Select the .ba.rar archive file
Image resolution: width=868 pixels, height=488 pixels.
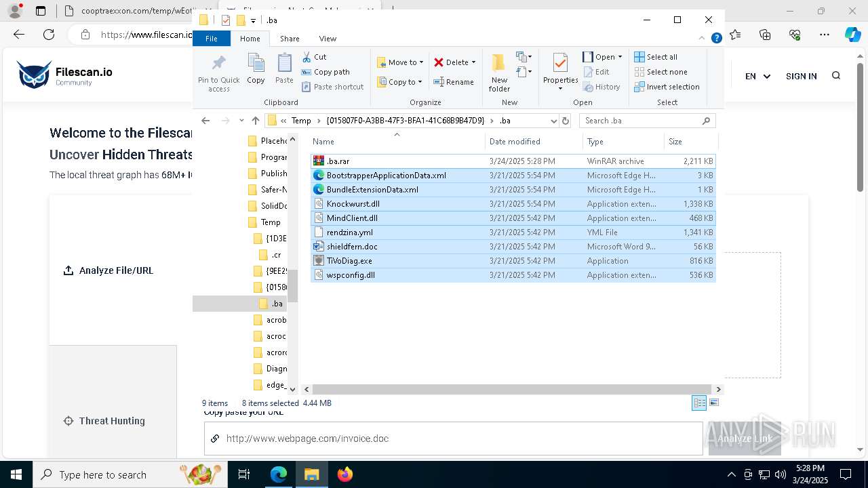coord(513,161)
